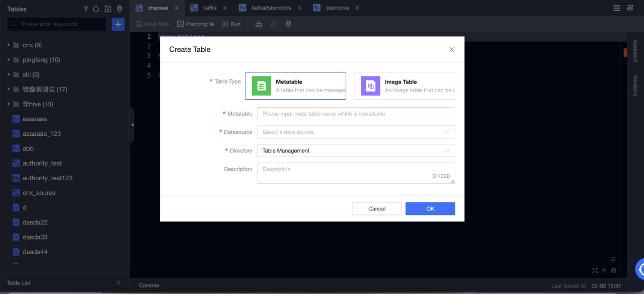Switch to the kafka2starrcoks tab

click(271, 8)
